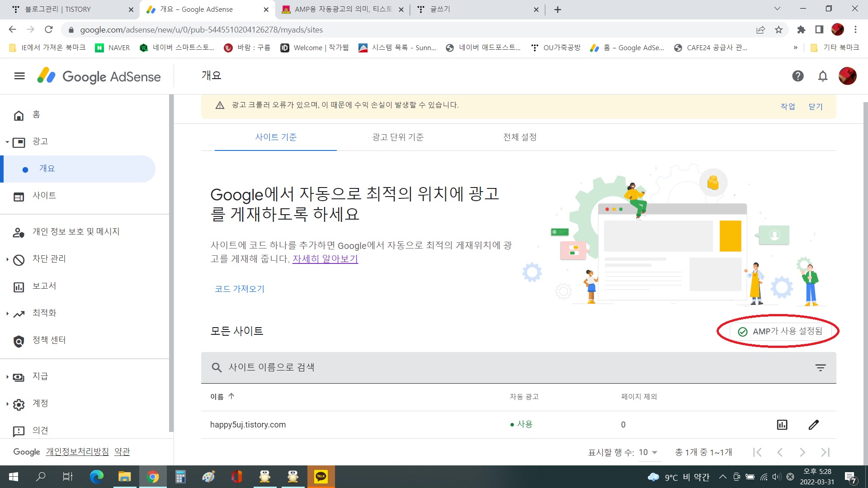Click 작업 in the crawler warning banner
This screenshot has height=488, width=868.
pyautogui.click(x=788, y=107)
